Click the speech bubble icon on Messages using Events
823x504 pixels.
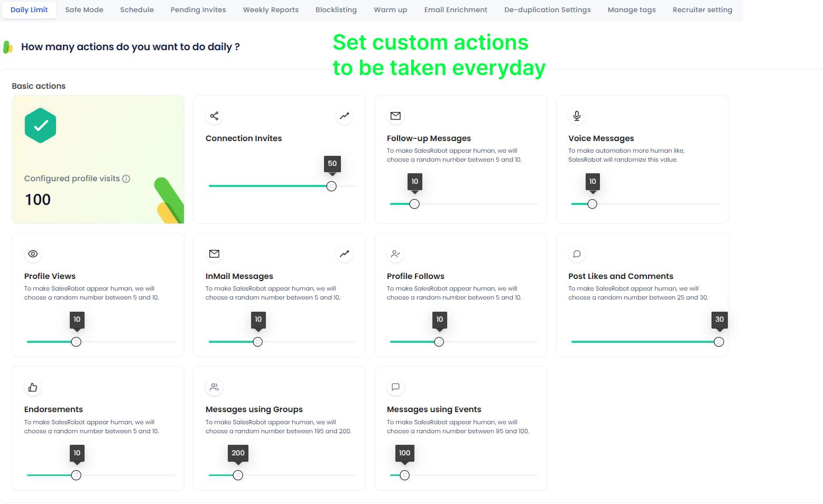click(395, 387)
